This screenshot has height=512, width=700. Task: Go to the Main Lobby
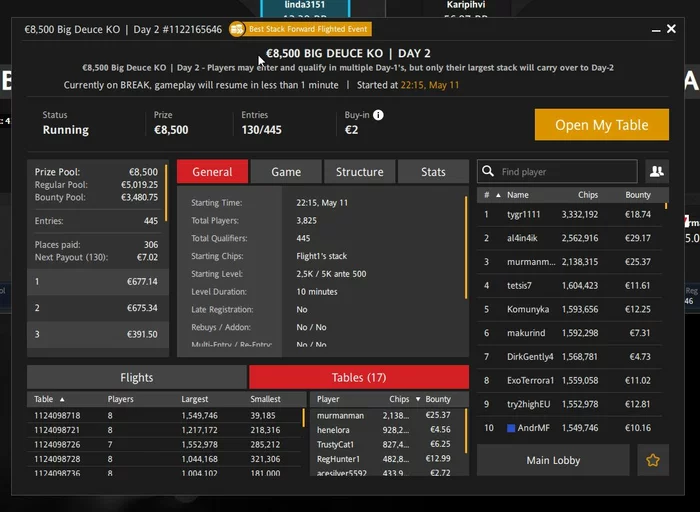click(553, 460)
